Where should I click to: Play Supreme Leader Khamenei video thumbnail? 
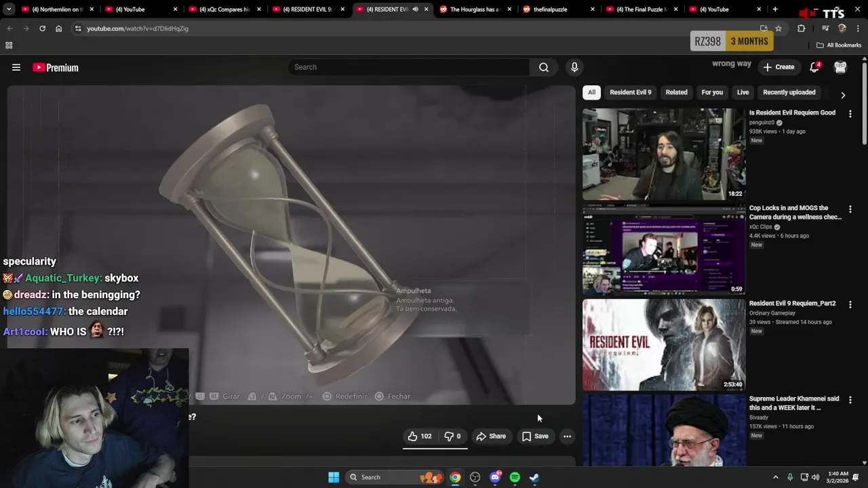click(664, 430)
